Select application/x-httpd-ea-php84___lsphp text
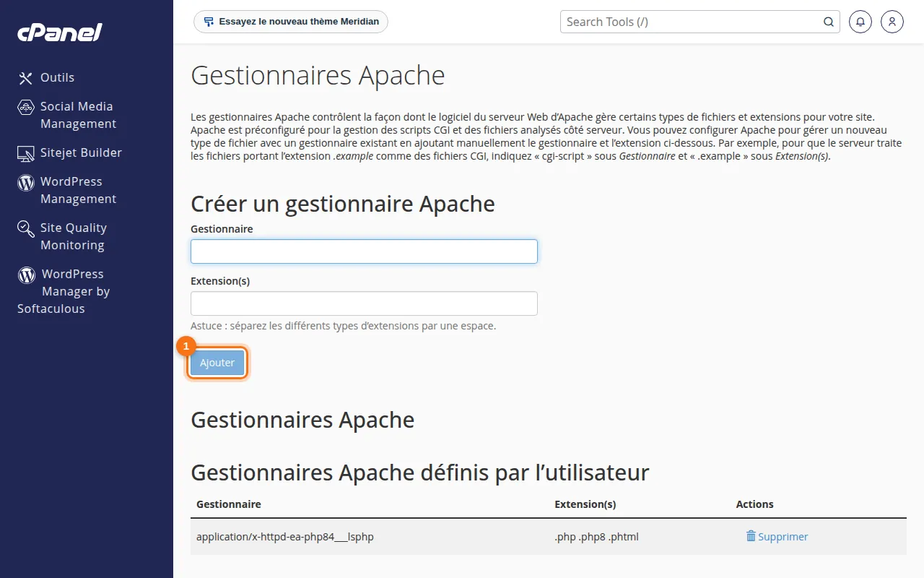This screenshot has width=924, height=578. click(x=285, y=537)
